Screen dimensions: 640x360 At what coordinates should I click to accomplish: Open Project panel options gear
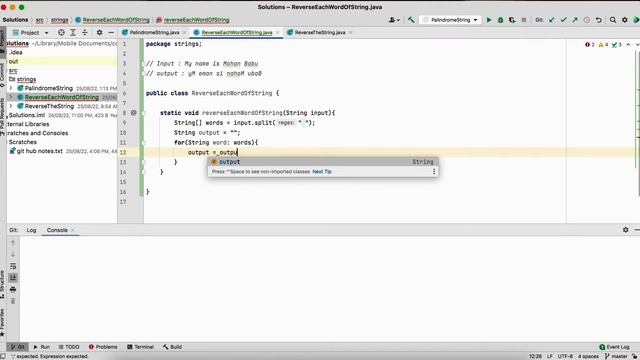point(99,32)
